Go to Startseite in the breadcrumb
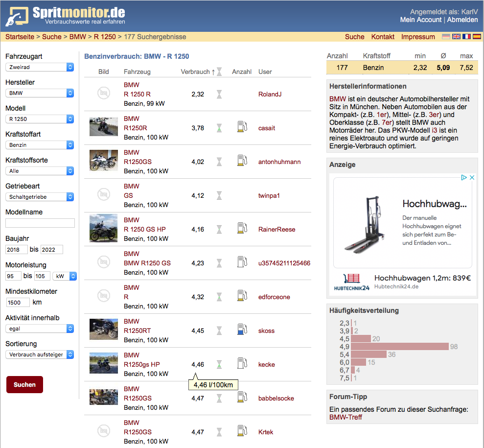Viewport: 484px width, 448px height. tap(20, 37)
